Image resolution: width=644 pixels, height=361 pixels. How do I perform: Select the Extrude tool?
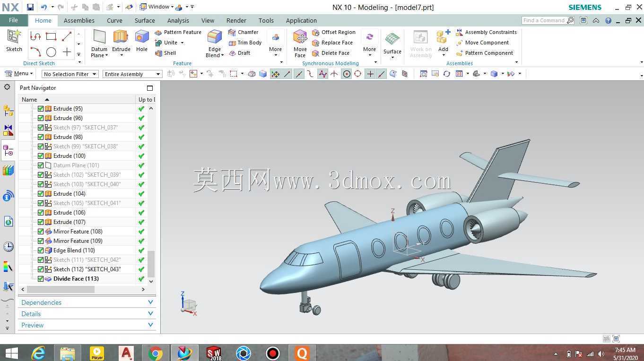click(x=121, y=41)
